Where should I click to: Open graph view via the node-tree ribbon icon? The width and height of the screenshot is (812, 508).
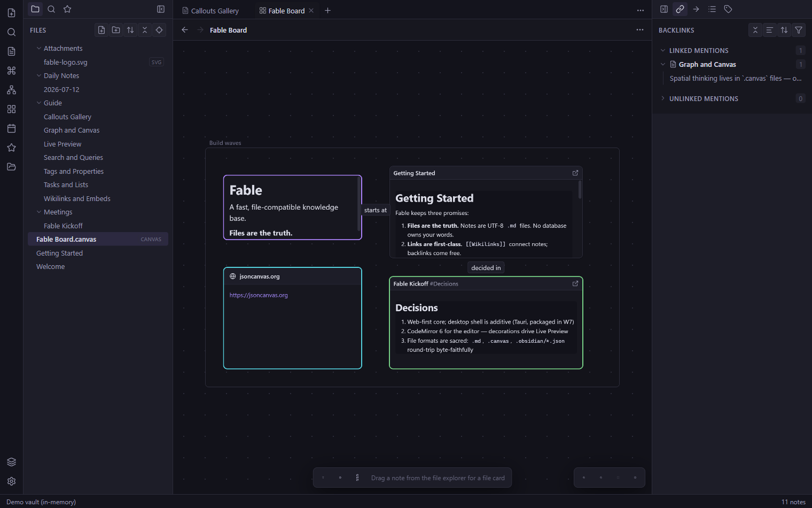tap(11, 90)
